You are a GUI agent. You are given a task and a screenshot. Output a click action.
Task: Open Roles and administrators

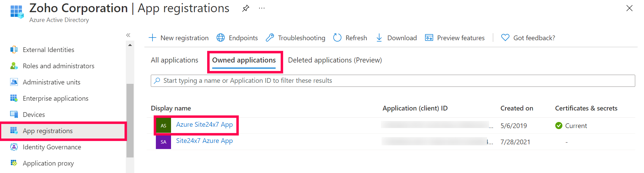(x=58, y=66)
